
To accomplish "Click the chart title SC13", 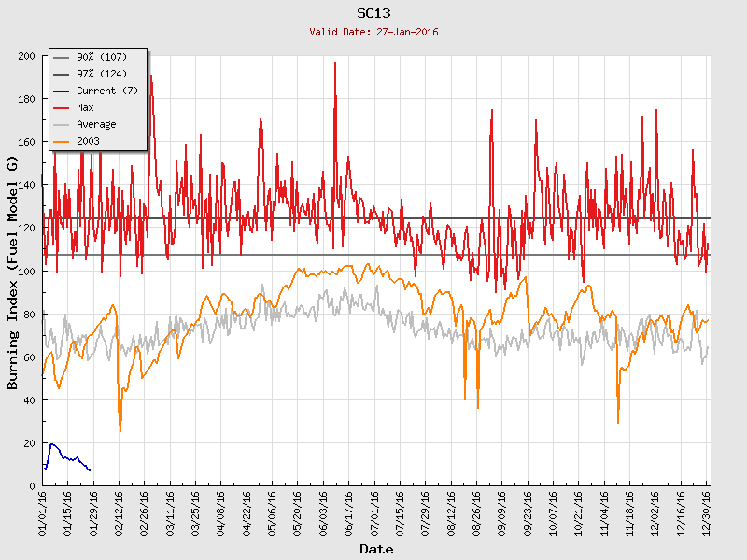I will coord(373,13).
